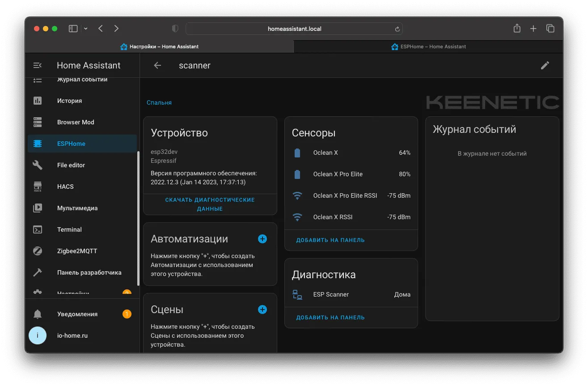
Task: Open the Oclean X Pro Elite battery sensor
Action: [x=351, y=174]
